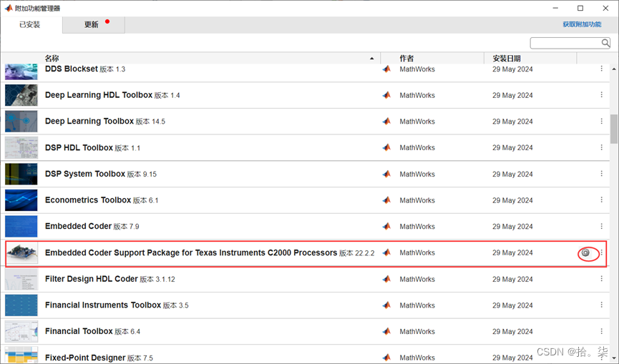Open options menu for DSP System Toolbox

(602, 174)
